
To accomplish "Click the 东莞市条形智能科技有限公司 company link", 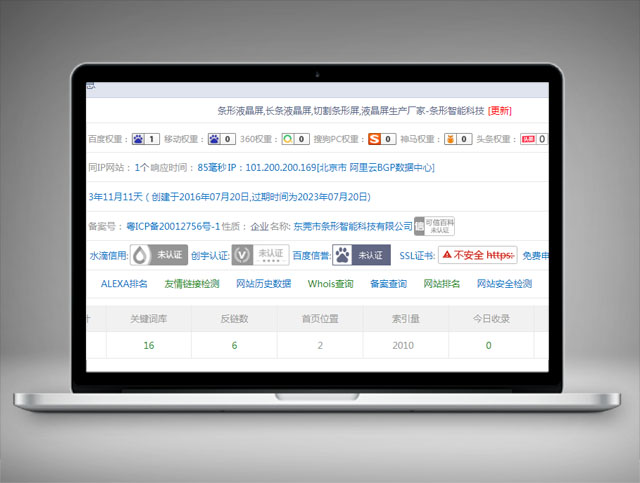I will (353, 226).
